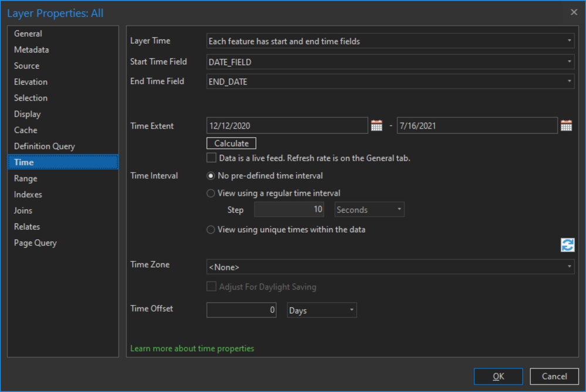Close the Layer Properties dialog
Screen dimensions: 586x392
(x=574, y=12)
